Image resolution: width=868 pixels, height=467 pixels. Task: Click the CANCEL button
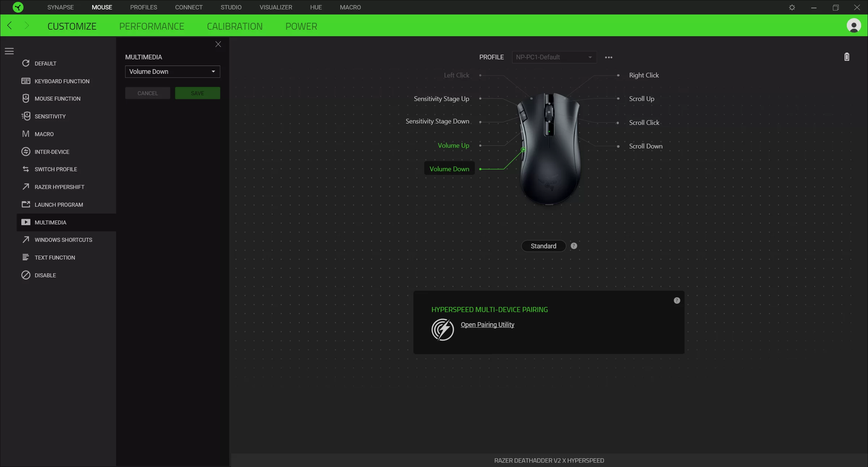[x=148, y=93]
